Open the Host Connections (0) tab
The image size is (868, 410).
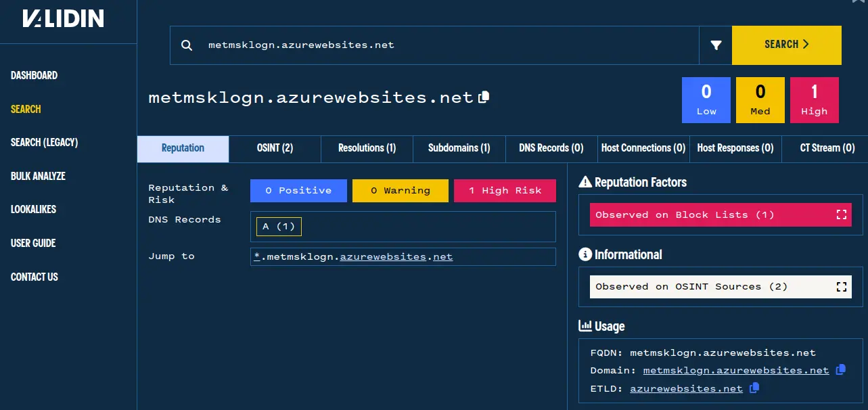pos(643,148)
